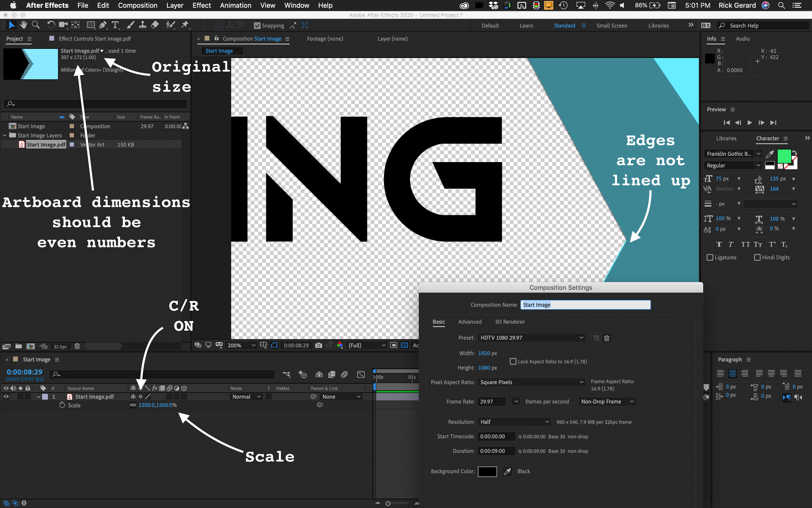The image size is (812, 508).
Task: Click the Background Color black swatch
Action: click(x=487, y=471)
